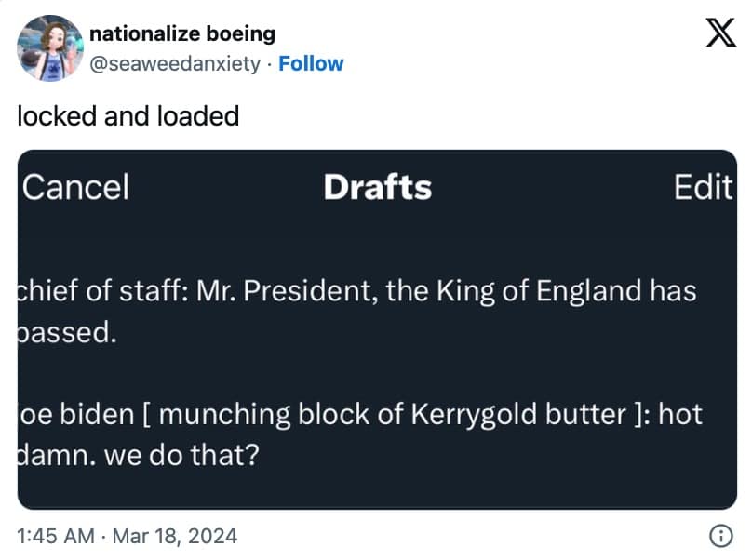Click the profile avatar picture
The height and width of the screenshot is (560, 752).
click(x=48, y=47)
